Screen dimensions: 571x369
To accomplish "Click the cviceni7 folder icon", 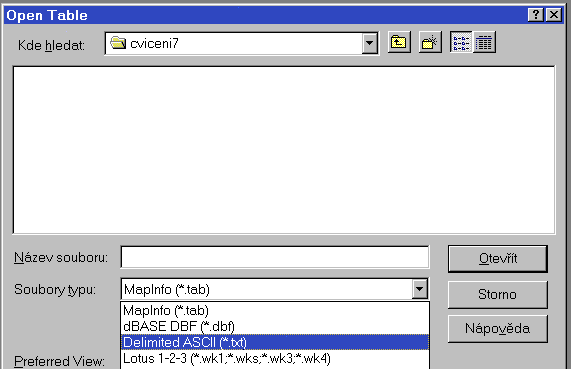I will (x=118, y=43).
